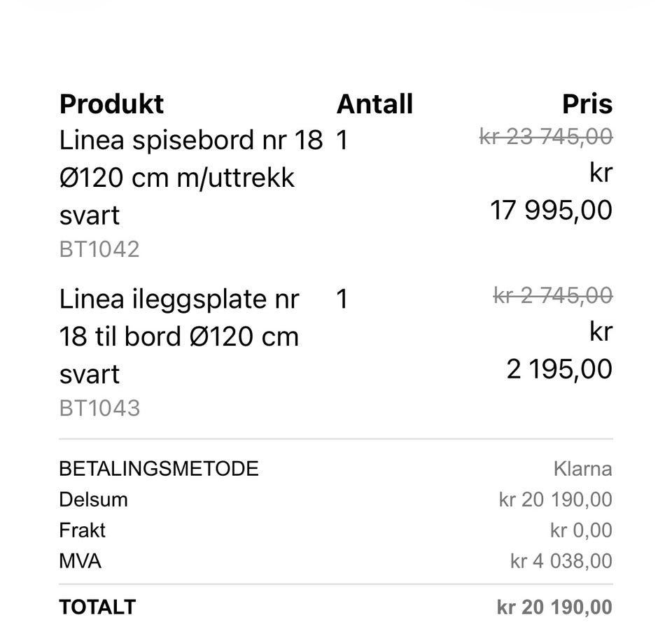Open Linea spisebord nr 18 product name
This screenshot has width=672, height=634.
(x=190, y=177)
